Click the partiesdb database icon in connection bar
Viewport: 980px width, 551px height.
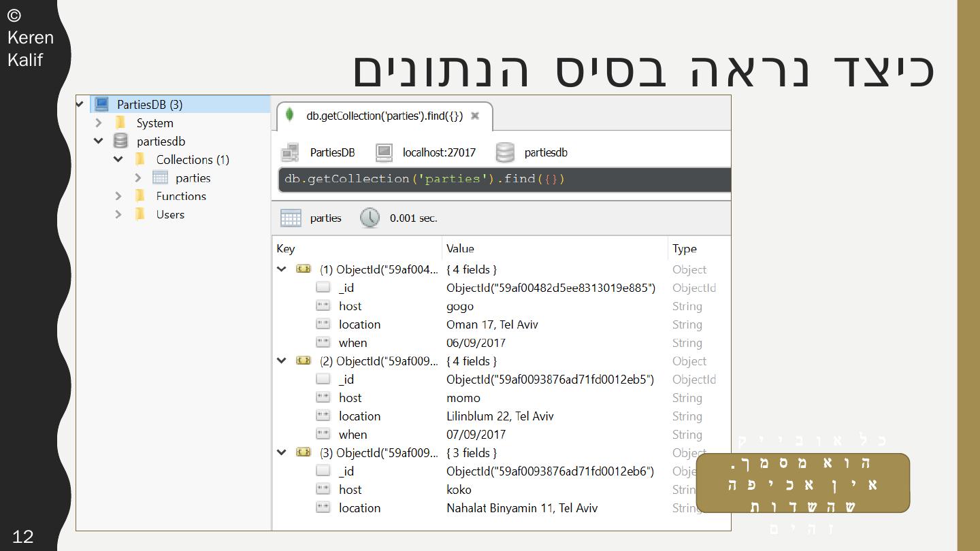[505, 152]
